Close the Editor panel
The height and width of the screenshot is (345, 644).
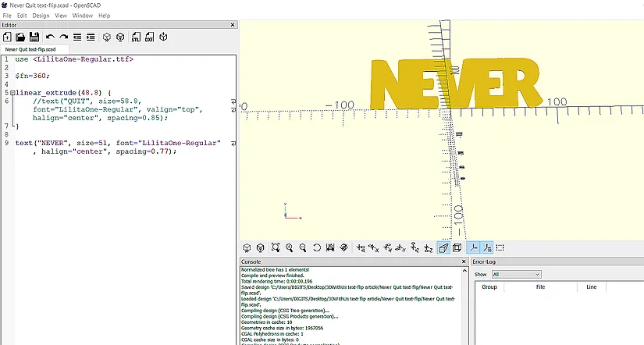[233, 25]
